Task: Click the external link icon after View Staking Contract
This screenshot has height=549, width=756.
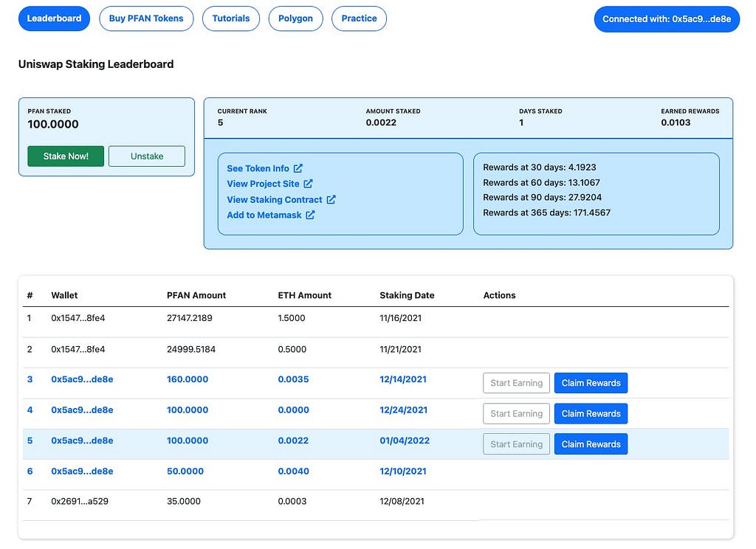Action: [331, 199]
